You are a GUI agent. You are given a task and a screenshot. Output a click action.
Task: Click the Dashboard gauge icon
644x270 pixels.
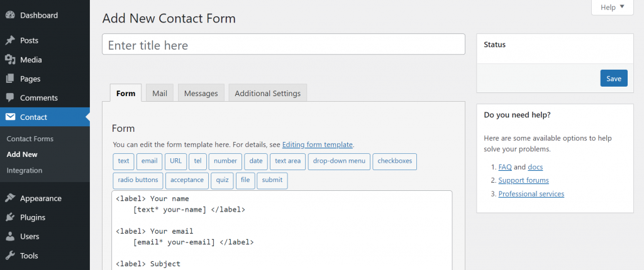10,16
